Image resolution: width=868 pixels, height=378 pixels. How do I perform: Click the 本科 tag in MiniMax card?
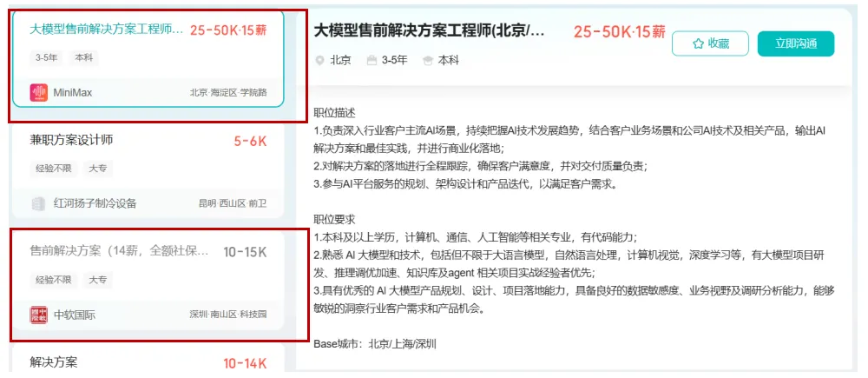(x=83, y=57)
